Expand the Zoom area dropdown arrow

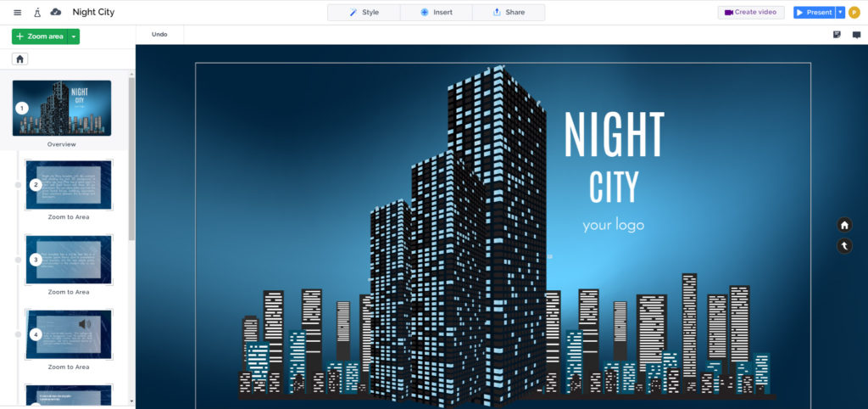[74, 36]
